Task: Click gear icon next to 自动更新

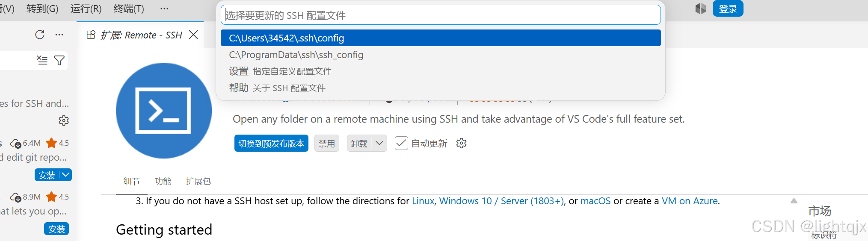Action: [x=461, y=143]
